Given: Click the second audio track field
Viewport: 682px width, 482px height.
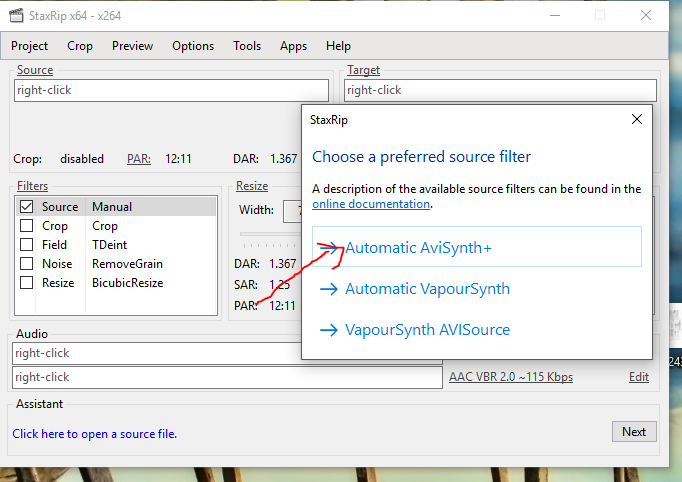Looking at the screenshot, I should pyautogui.click(x=227, y=377).
